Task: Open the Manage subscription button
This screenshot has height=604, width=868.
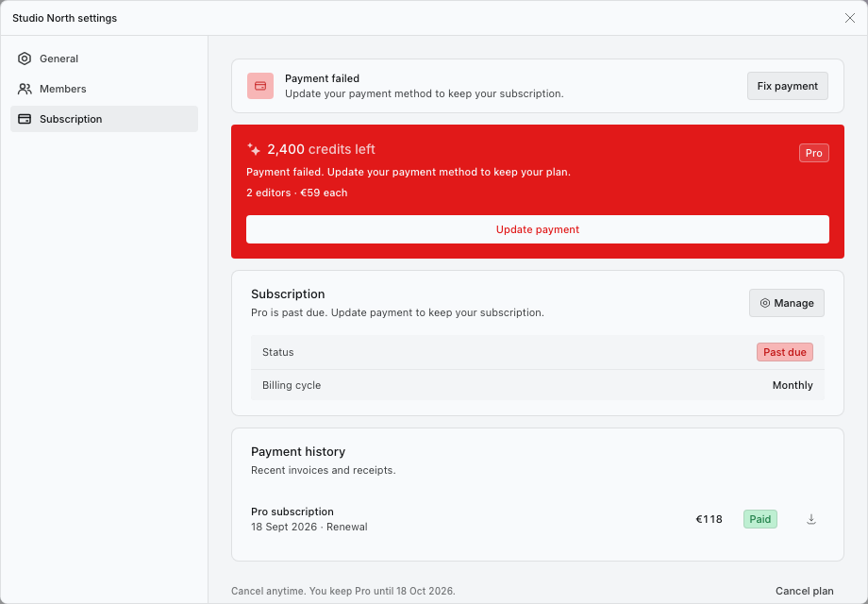Action: pyautogui.click(x=787, y=303)
